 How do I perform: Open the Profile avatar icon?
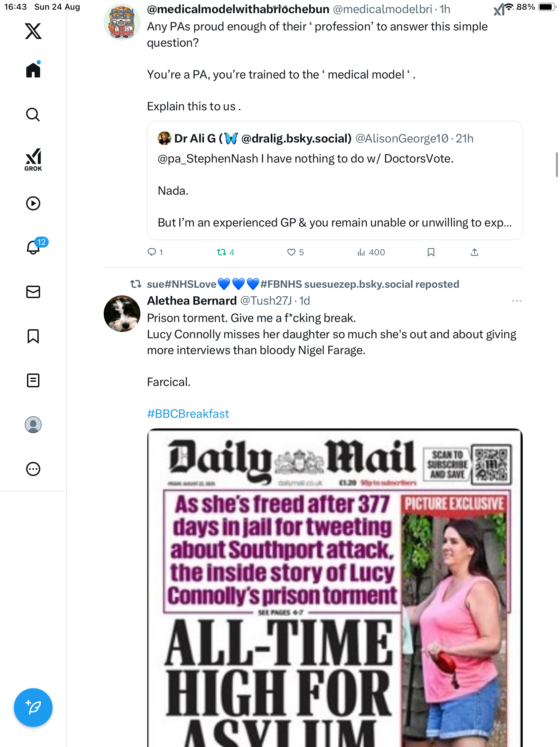pos(33,425)
